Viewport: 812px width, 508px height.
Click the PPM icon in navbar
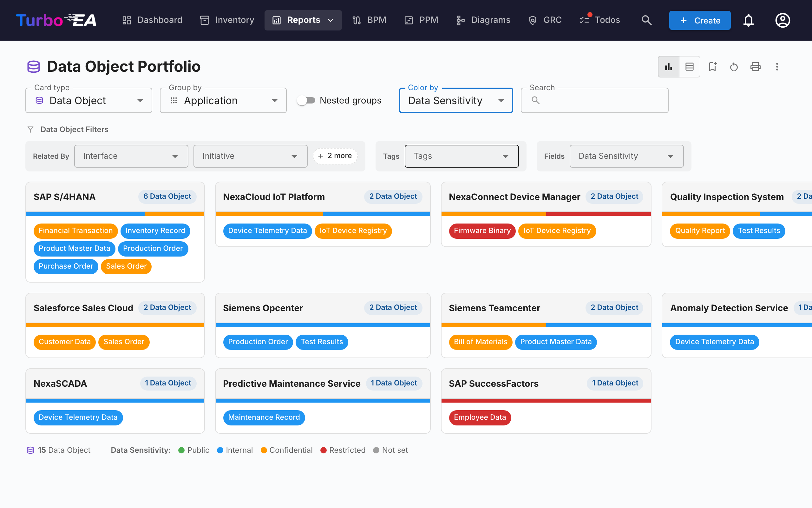tap(408, 20)
